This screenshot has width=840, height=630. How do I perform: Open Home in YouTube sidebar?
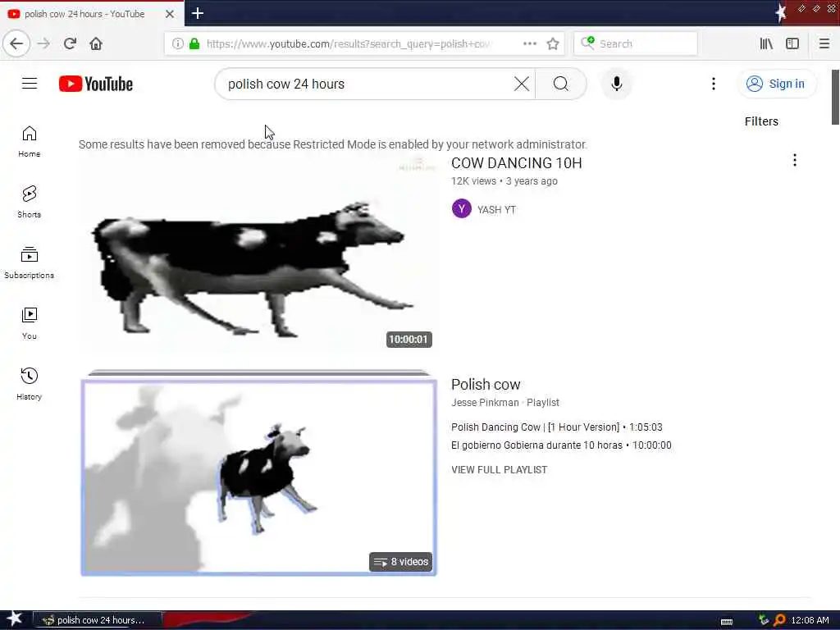pyautogui.click(x=29, y=141)
